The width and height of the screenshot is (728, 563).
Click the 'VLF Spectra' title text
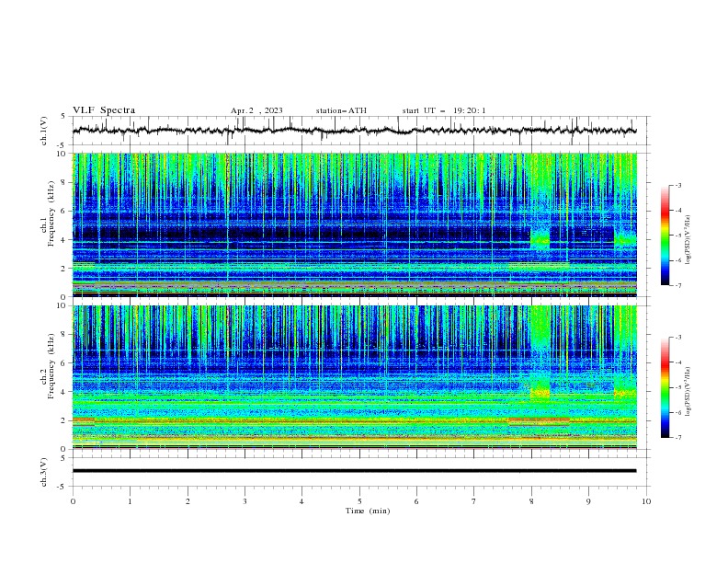coord(104,110)
